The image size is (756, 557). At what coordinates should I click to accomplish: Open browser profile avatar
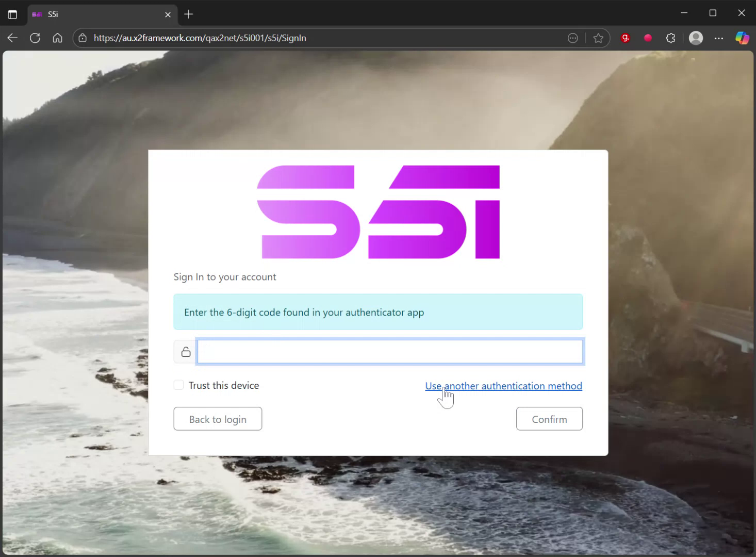(x=696, y=38)
